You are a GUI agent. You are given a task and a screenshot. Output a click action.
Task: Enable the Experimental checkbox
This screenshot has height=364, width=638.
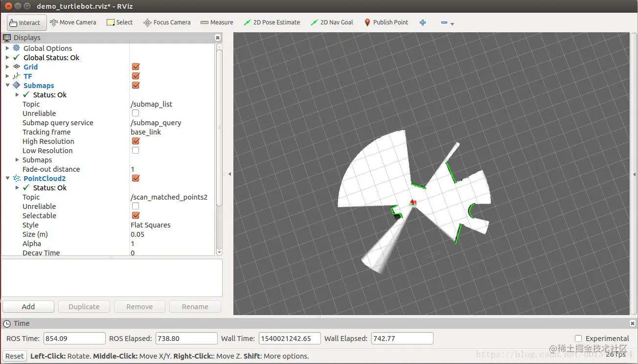pyautogui.click(x=578, y=339)
